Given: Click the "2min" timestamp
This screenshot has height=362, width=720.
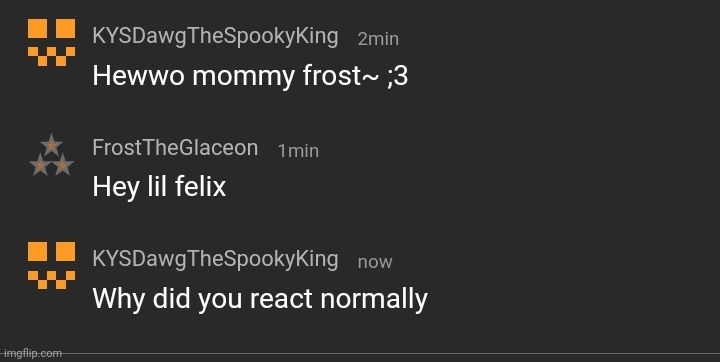Looking at the screenshot, I should (378, 39).
